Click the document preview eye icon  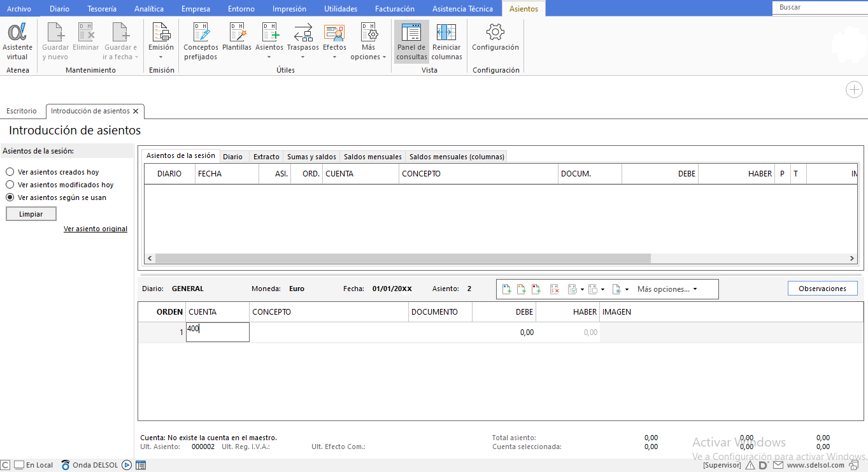pos(616,289)
